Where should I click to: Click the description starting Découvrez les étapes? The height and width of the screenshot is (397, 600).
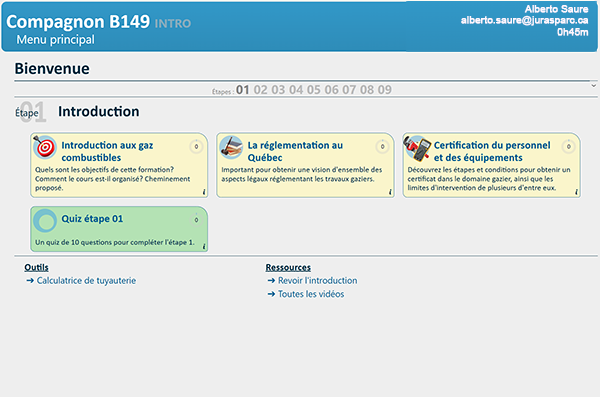point(489,179)
